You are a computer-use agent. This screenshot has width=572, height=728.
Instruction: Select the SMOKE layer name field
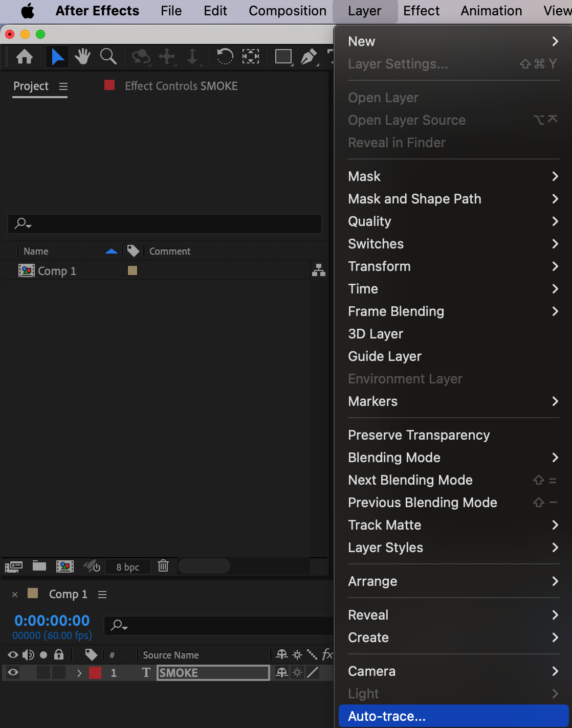(213, 672)
